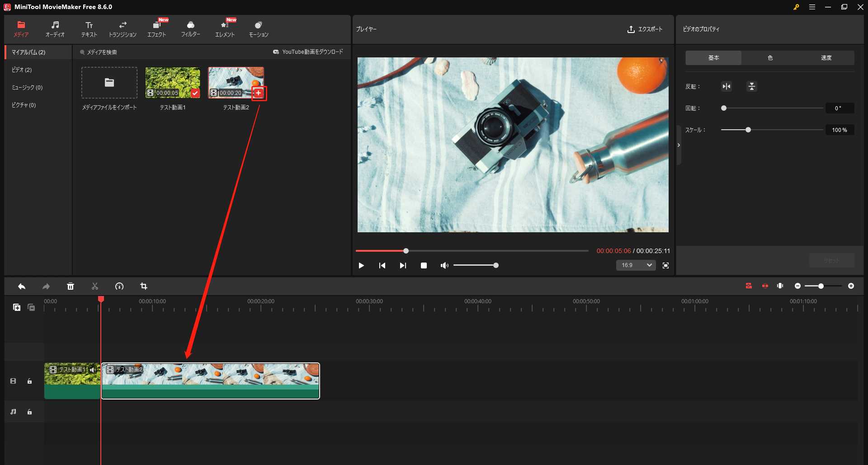868x465 pixels.
Task: Switch to the 色 tab in video properties
Action: tap(770, 57)
